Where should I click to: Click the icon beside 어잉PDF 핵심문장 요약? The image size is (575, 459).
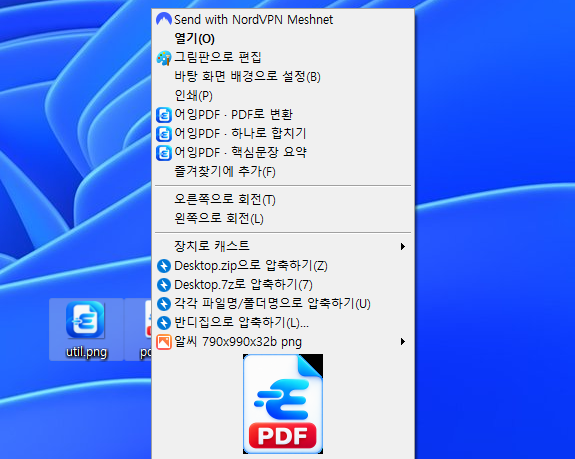(x=164, y=153)
